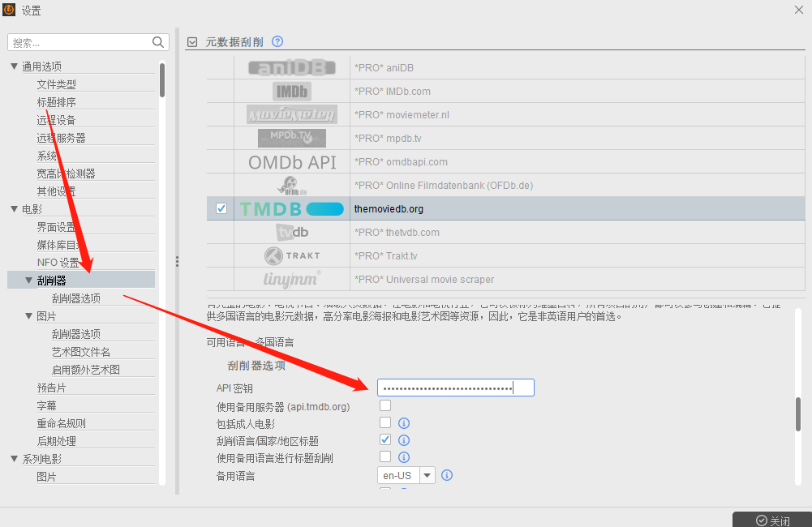The width and height of the screenshot is (812, 527).
Task: Enable 包括成人电影 checkbox
Action: point(385,422)
